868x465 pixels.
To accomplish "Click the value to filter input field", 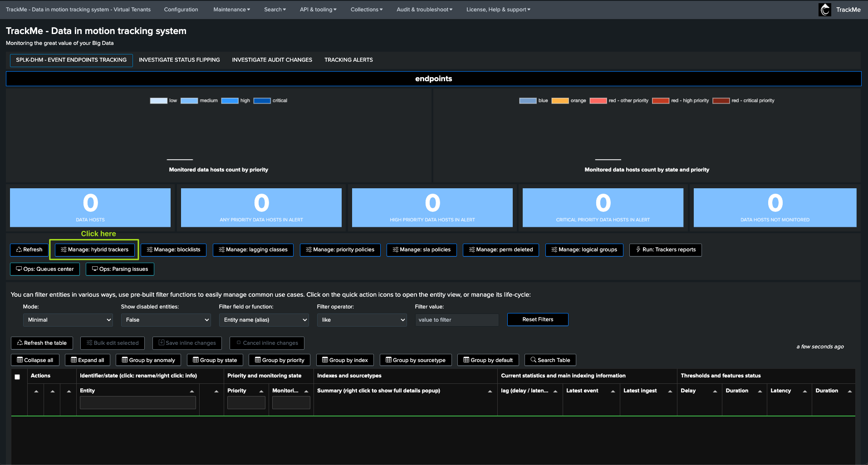I will 457,320.
